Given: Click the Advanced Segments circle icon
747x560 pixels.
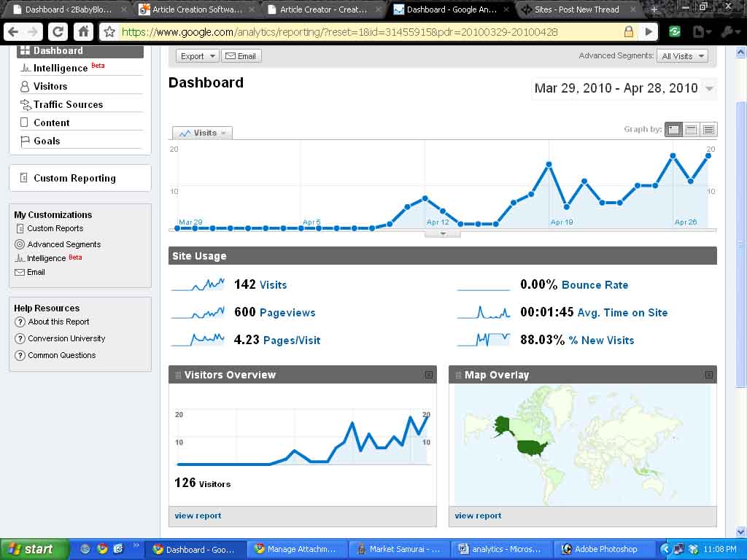Looking at the screenshot, I should pos(20,244).
